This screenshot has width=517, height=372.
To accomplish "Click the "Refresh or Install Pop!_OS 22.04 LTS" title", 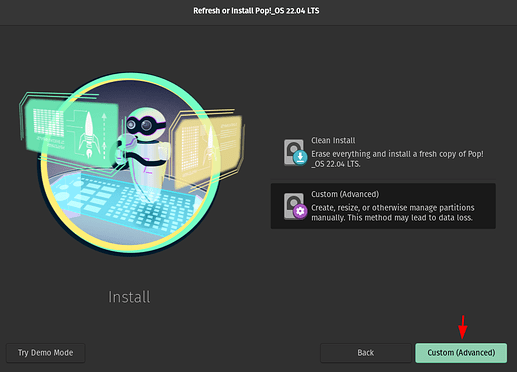I will pos(256,11).
